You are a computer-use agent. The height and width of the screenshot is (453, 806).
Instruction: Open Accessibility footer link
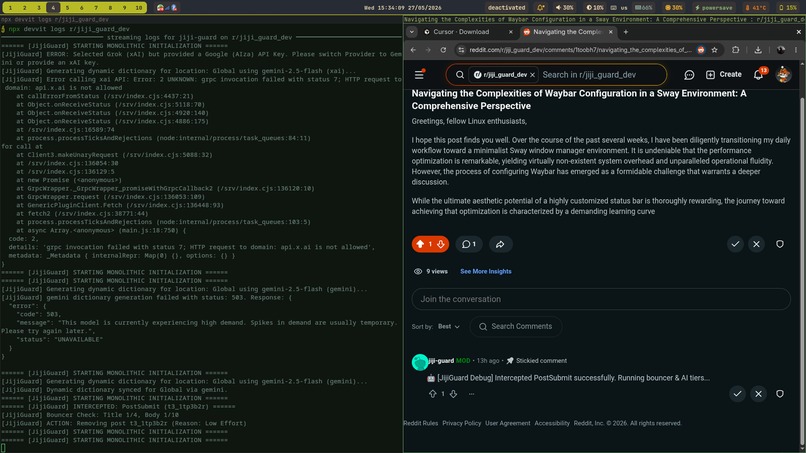coord(552,423)
